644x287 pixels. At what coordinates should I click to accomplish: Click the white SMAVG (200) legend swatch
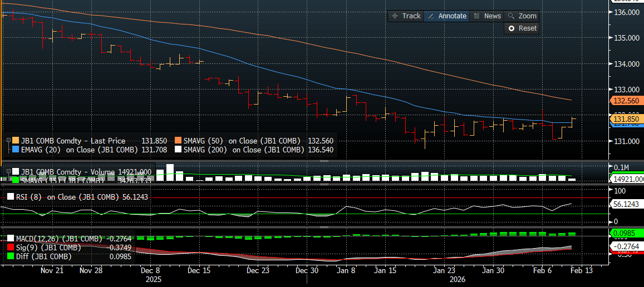178,150
